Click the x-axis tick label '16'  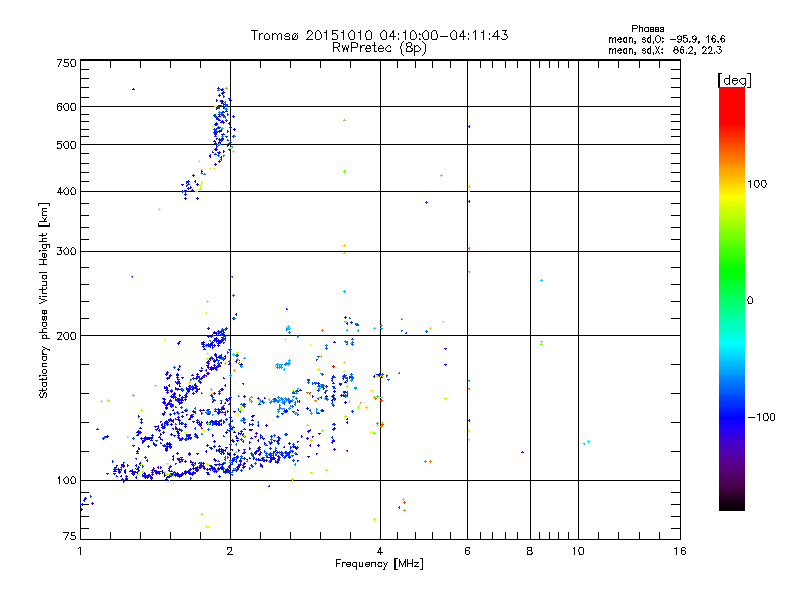[x=680, y=551]
